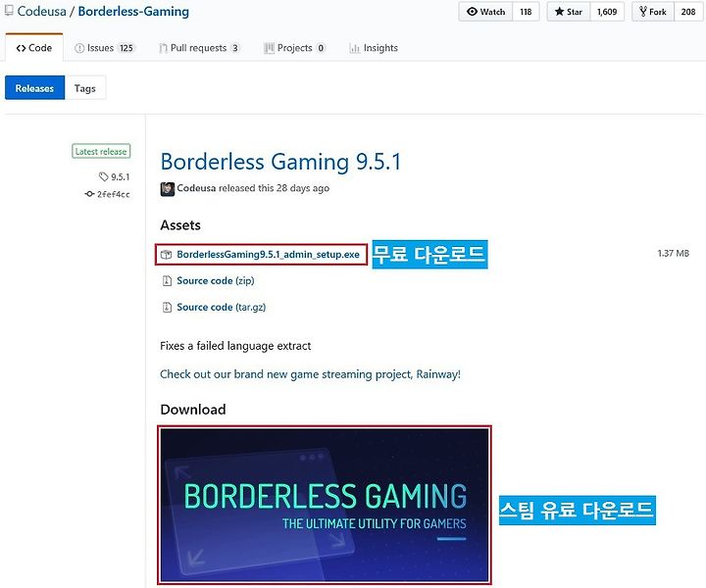This screenshot has width=706, height=588.
Task: Click the fork icon in Fork button
Action: (643, 12)
